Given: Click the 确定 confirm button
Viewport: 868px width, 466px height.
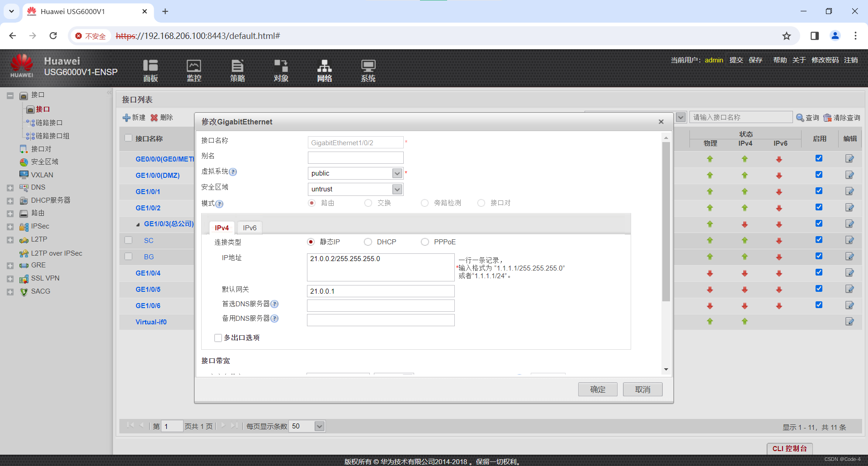Looking at the screenshot, I should click(x=598, y=389).
